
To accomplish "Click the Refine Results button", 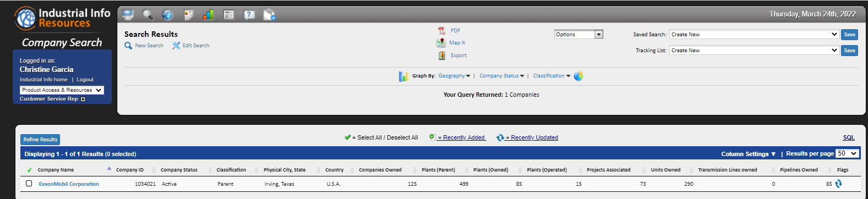I will (x=40, y=140).
